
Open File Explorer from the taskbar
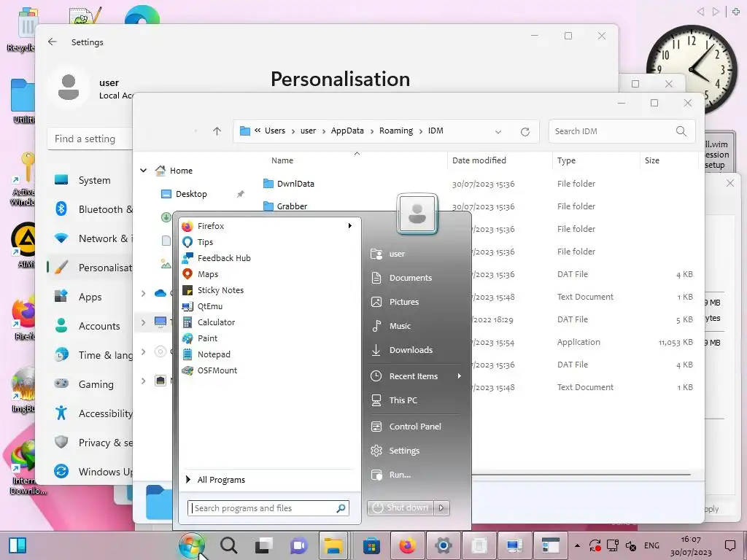pos(333,545)
